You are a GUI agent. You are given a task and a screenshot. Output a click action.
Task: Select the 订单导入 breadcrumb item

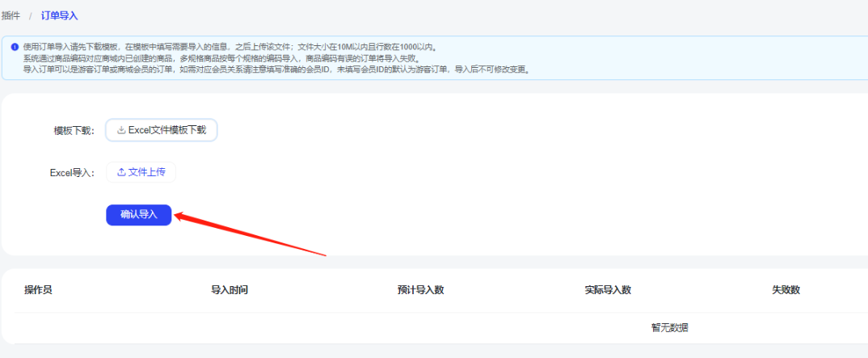[x=60, y=15]
